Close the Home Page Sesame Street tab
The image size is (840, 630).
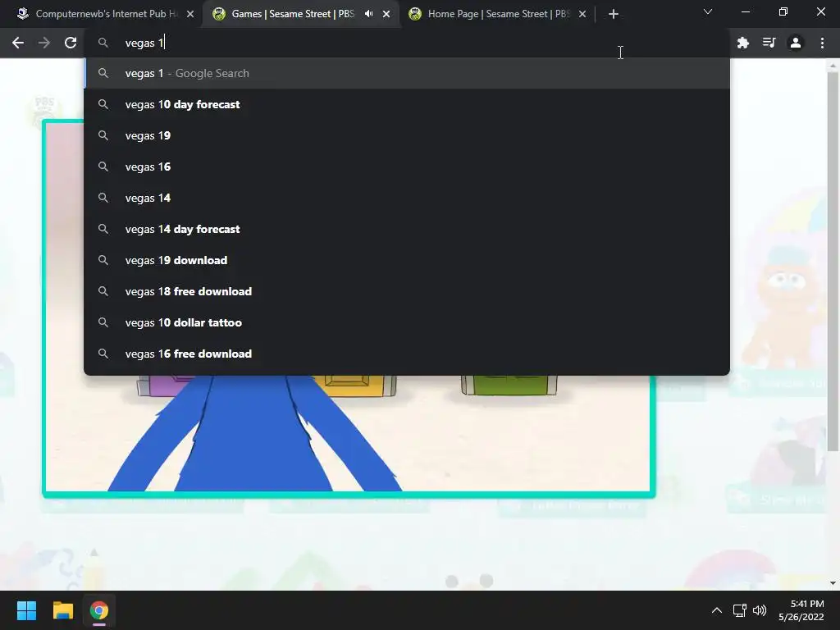[582, 14]
